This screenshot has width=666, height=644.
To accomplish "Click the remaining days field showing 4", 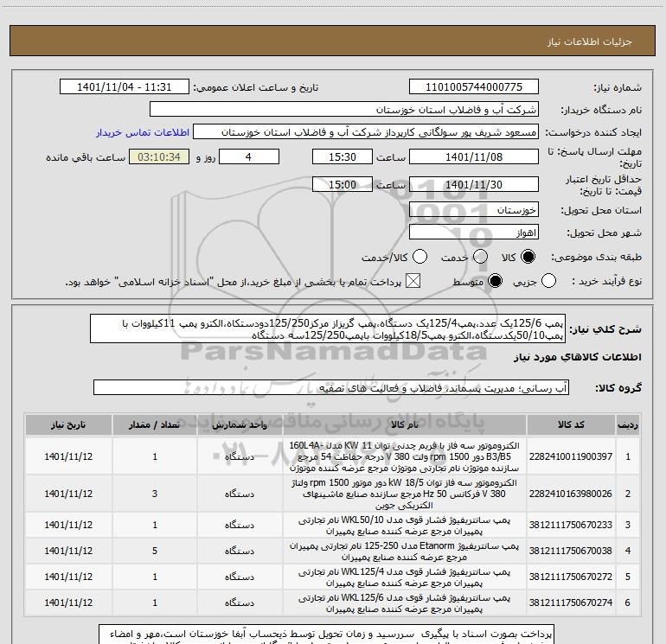I will 248,157.
